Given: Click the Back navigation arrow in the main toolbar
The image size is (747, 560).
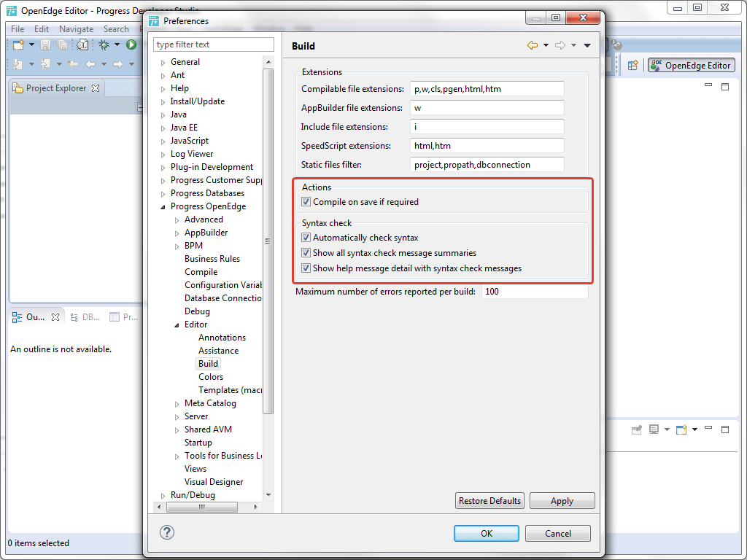Looking at the screenshot, I should tap(90, 64).
